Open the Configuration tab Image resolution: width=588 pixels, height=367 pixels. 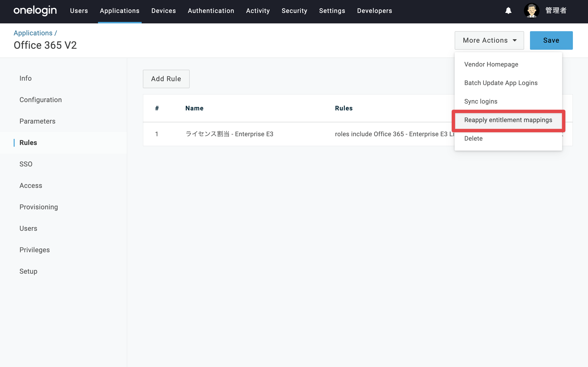pos(40,100)
